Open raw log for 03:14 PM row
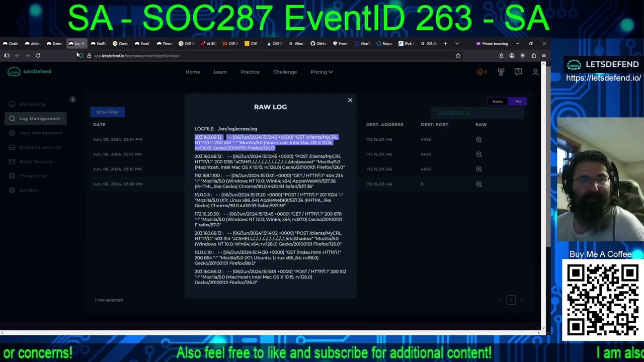This screenshot has width=644, height=362. (479, 139)
